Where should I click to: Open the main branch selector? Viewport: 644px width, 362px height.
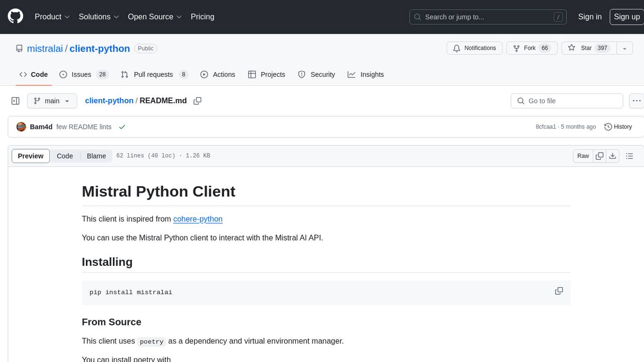52,101
